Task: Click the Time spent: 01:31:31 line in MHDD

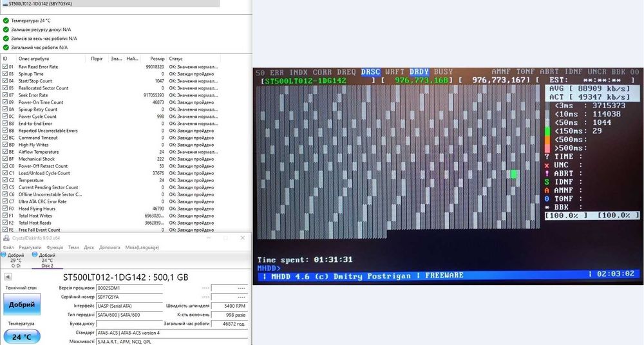Action: pos(305,259)
